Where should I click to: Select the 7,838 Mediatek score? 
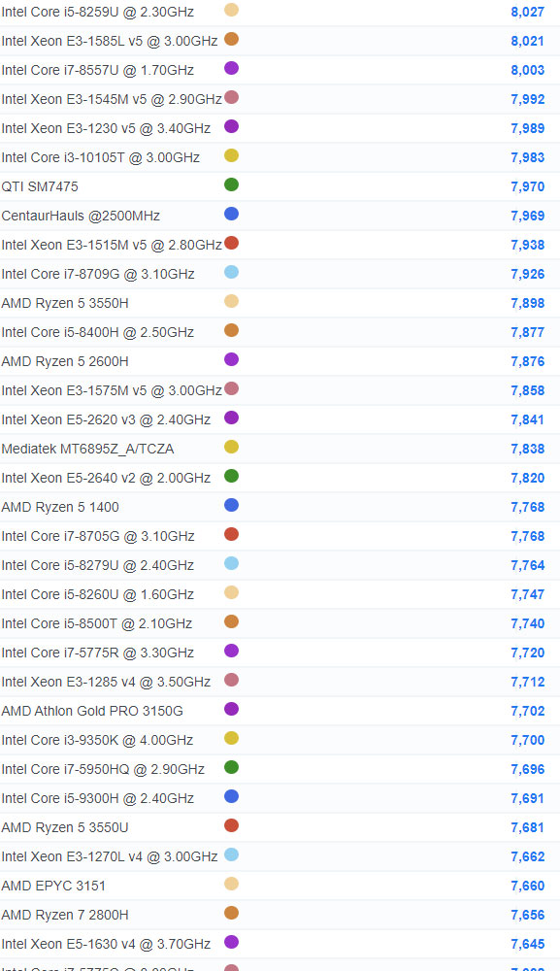click(528, 449)
